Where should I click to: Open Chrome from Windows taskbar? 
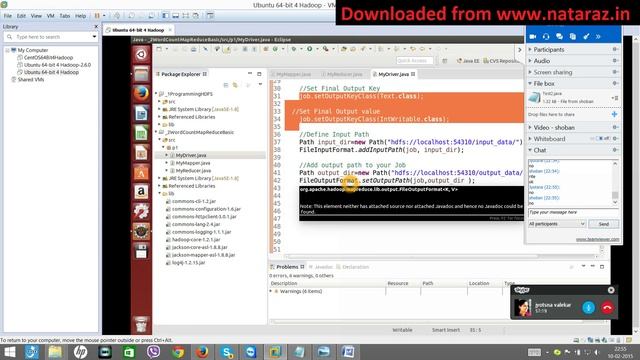coord(178,352)
